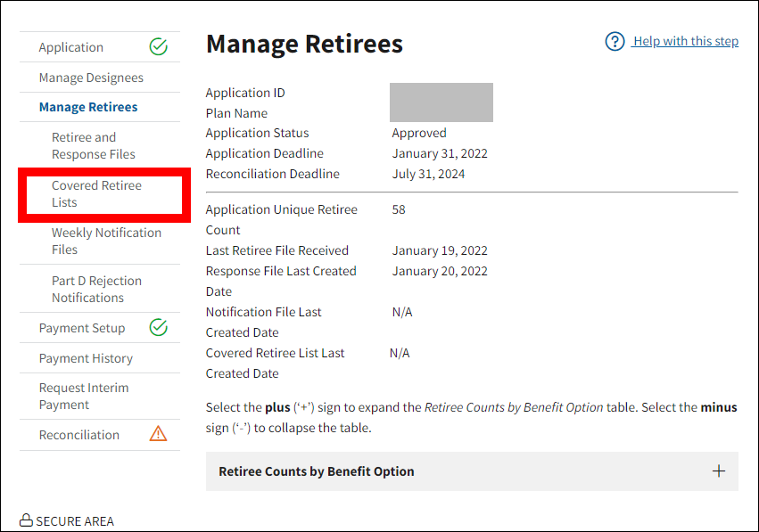The width and height of the screenshot is (759, 532).
Task: Select Request Interim Payment
Action: click(84, 396)
